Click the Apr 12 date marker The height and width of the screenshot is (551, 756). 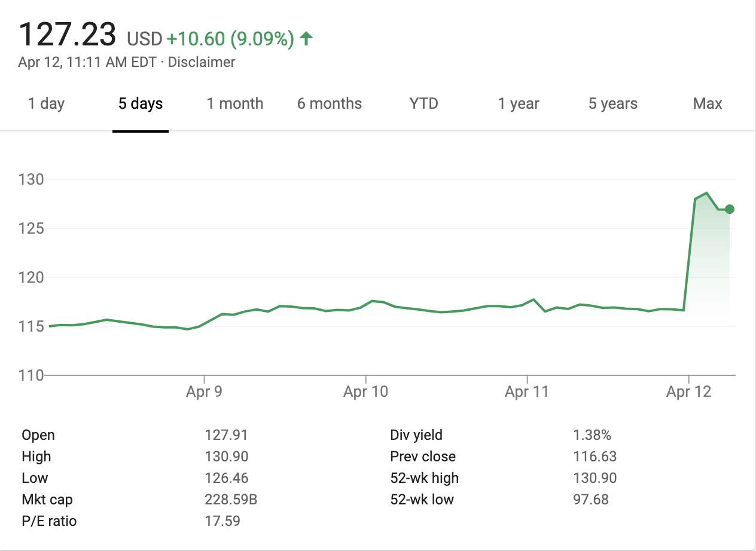pyautogui.click(x=689, y=392)
